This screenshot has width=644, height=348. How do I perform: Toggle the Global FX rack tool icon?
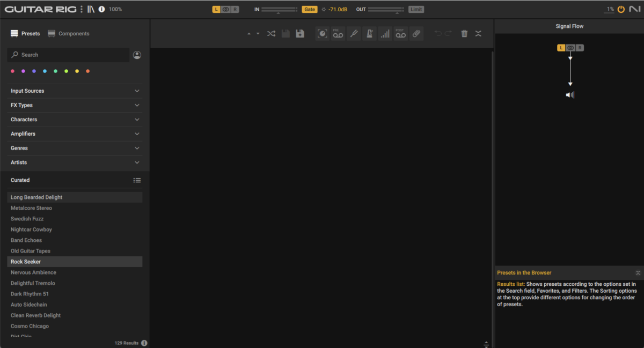click(x=322, y=33)
